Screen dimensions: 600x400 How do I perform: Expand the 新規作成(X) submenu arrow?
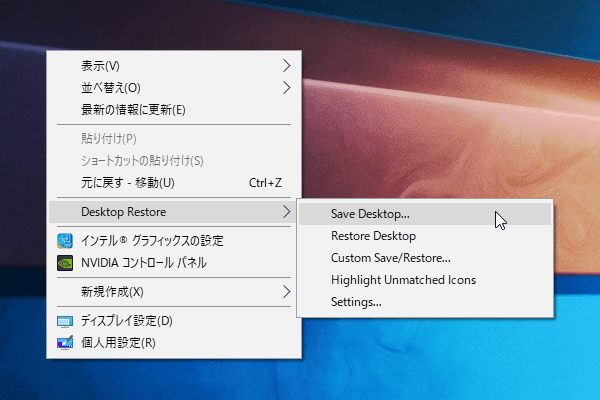287,292
